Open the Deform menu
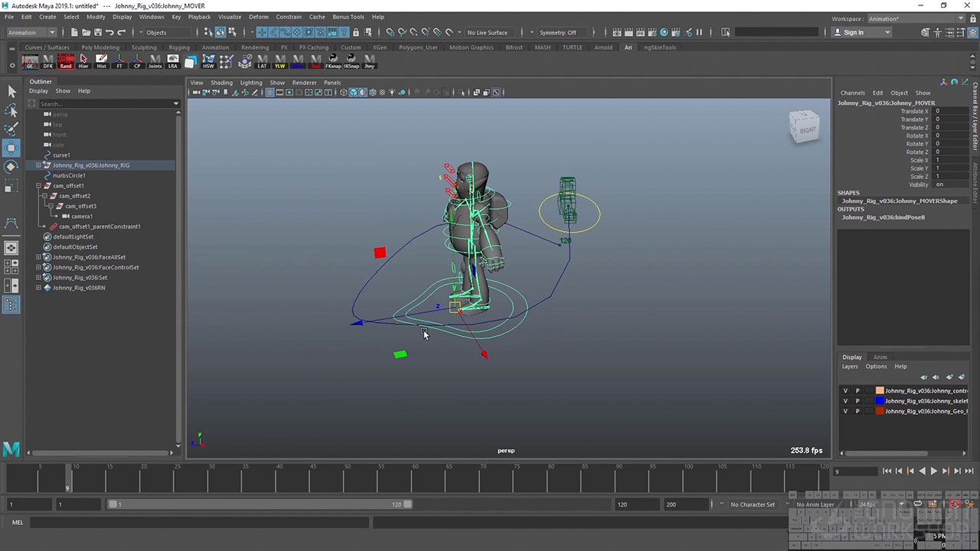The image size is (980, 551). 258,17
